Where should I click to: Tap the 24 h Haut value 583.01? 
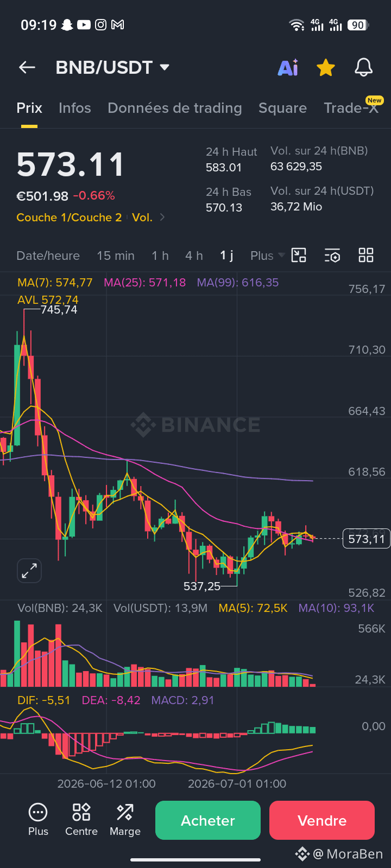click(x=224, y=168)
